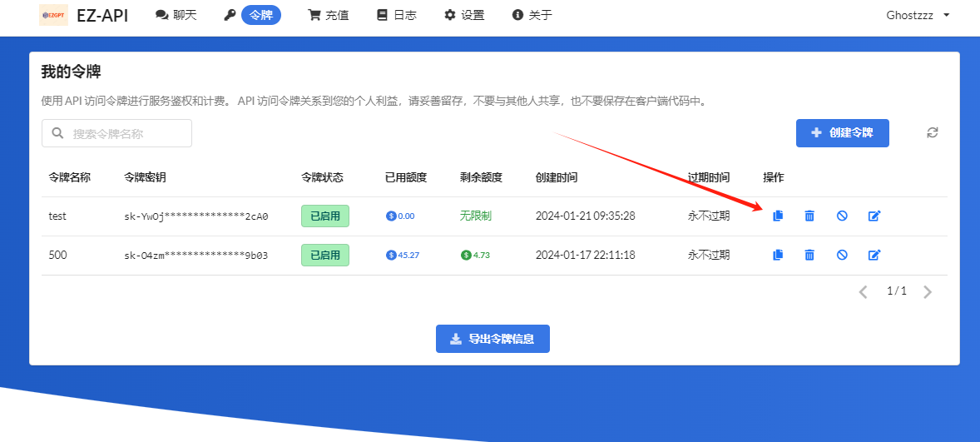This screenshot has height=442, width=980.
Task: Disable the test token
Action: click(842, 216)
